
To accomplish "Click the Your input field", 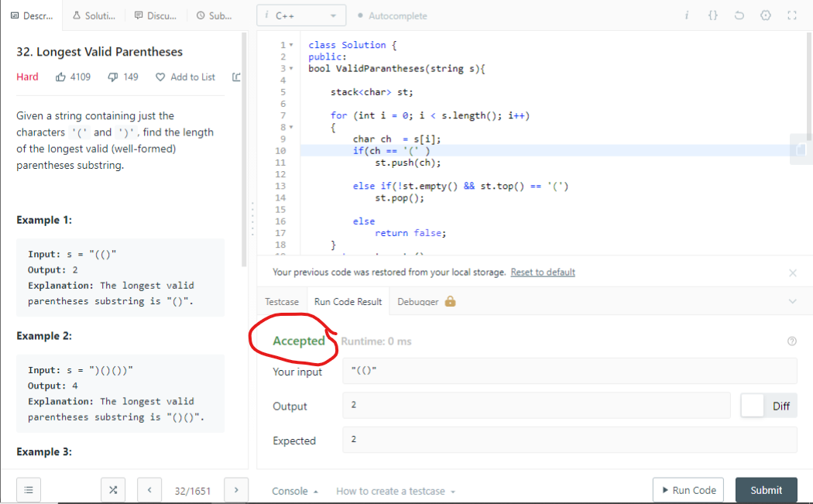I will (x=569, y=371).
